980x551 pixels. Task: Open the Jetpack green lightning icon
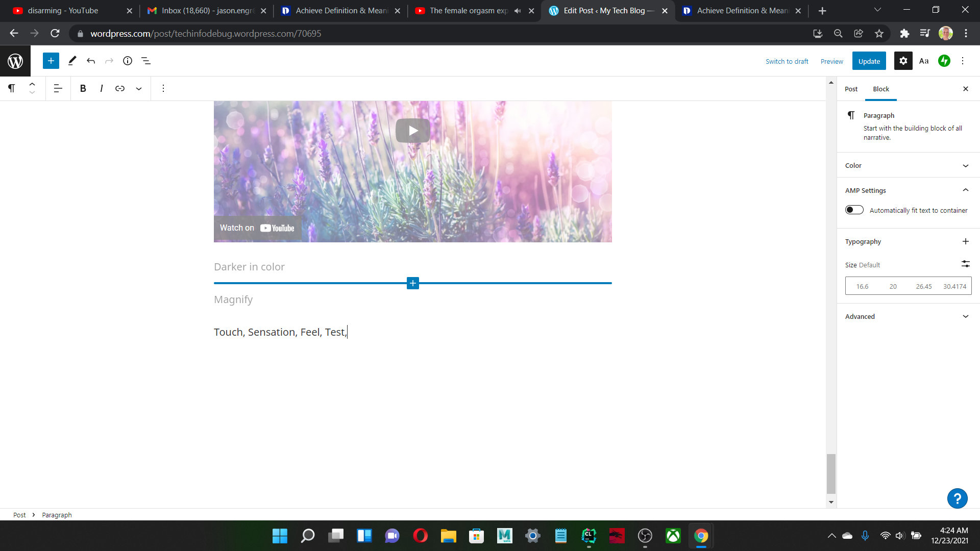coord(944,61)
